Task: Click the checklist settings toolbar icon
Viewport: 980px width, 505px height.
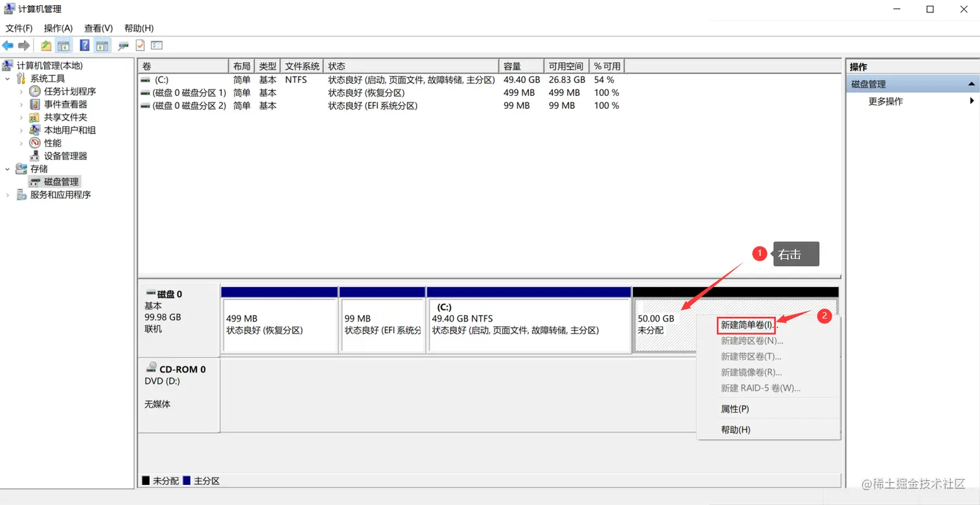Action: pyautogui.click(x=157, y=45)
